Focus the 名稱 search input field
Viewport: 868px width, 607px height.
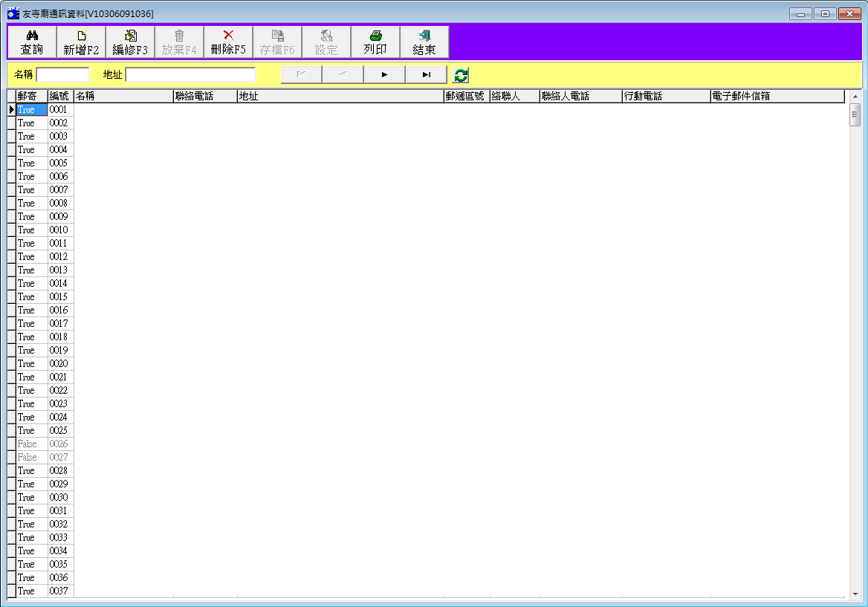(62, 74)
